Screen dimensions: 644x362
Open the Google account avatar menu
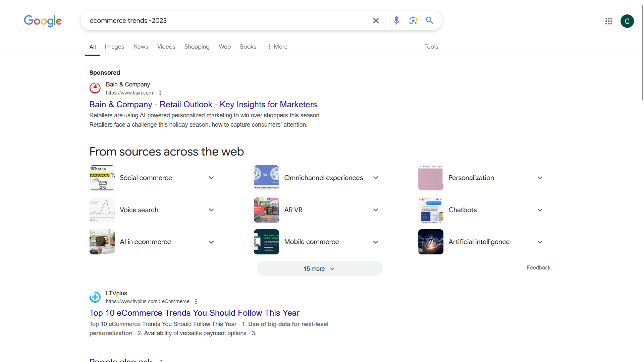(627, 21)
